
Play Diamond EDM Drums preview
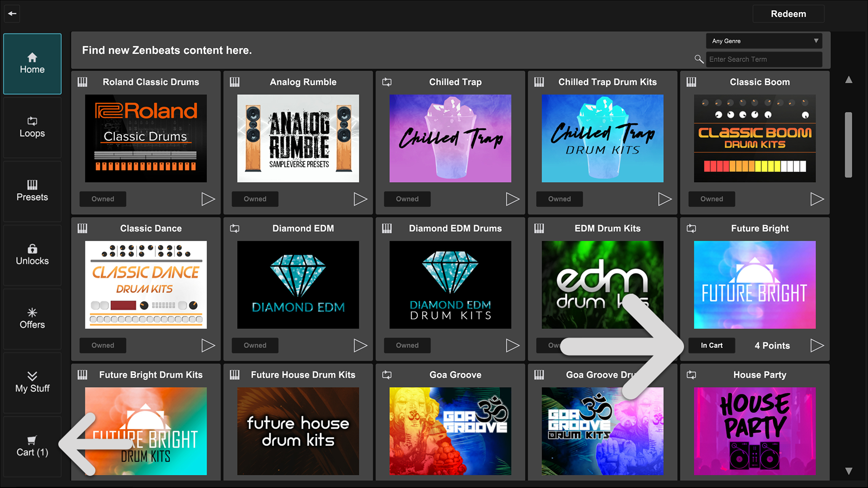coord(513,345)
